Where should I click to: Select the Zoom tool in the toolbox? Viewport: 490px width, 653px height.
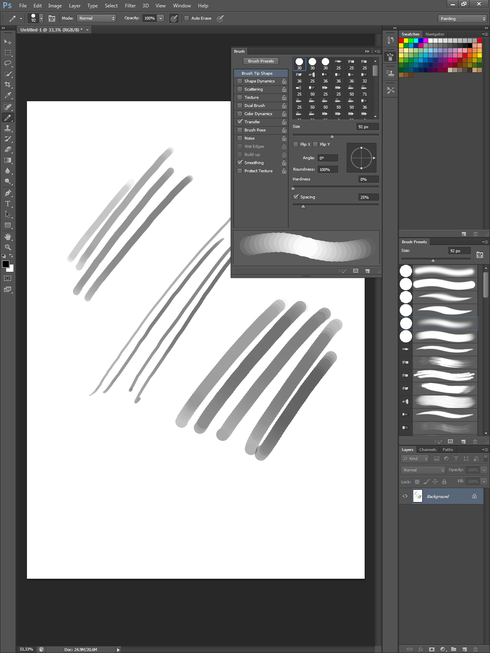(7, 247)
